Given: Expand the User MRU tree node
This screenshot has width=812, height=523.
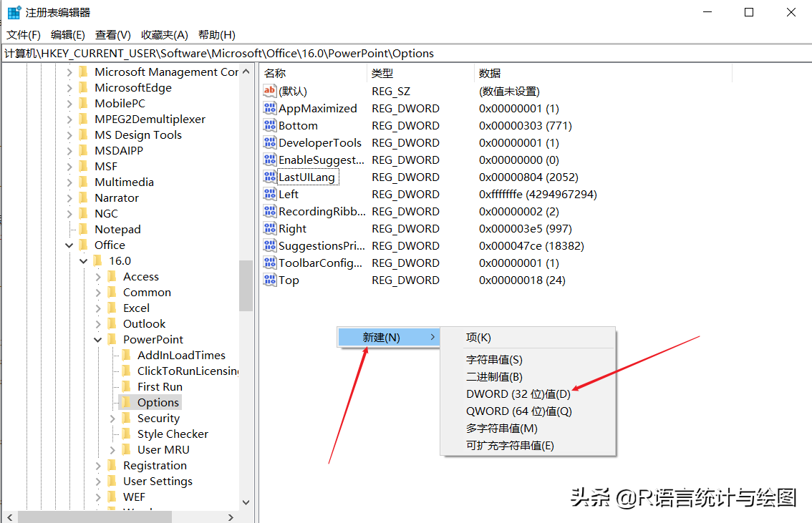Looking at the screenshot, I should click(x=112, y=449).
